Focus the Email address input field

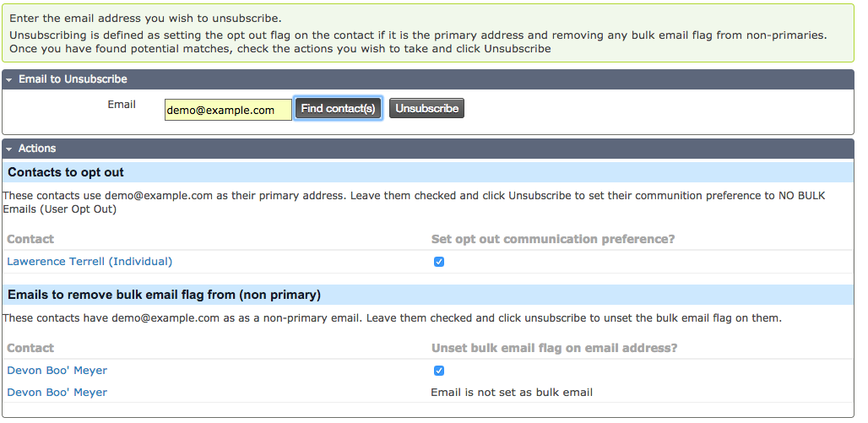coord(228,110)
